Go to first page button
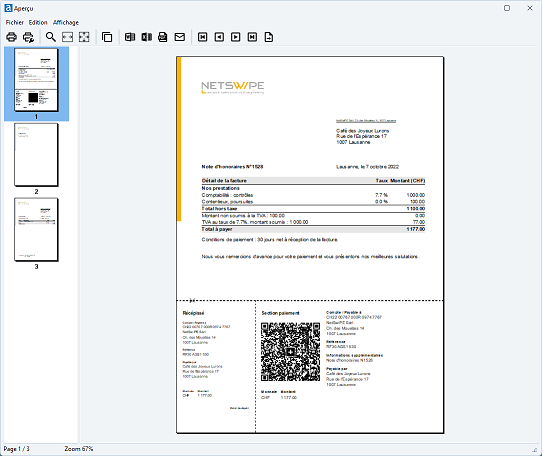The height and width of the screenshot is (456, 542). [x=203, y=37]
